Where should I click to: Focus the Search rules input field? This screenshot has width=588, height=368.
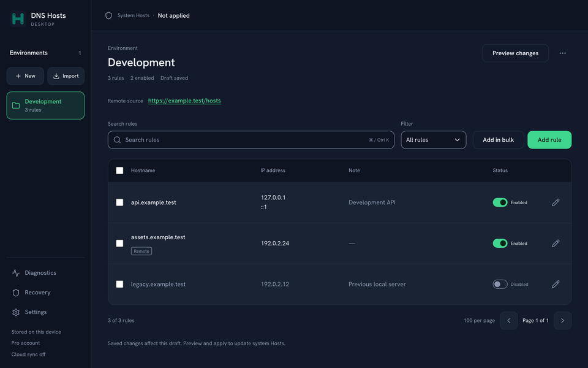click(251, 140)
